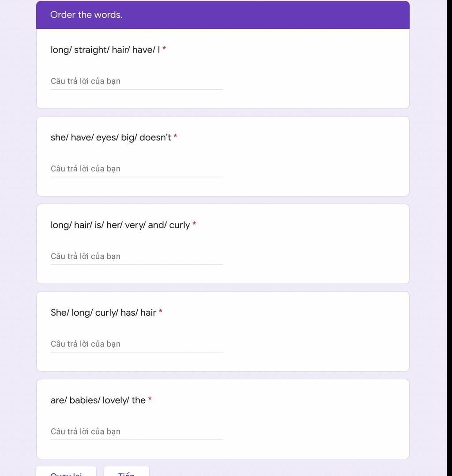Select the answer field for 'long/ hair/ is/ her/ very/ and/ curly'
The width and height of the screenshot is (452, 476).
[136, 257]
